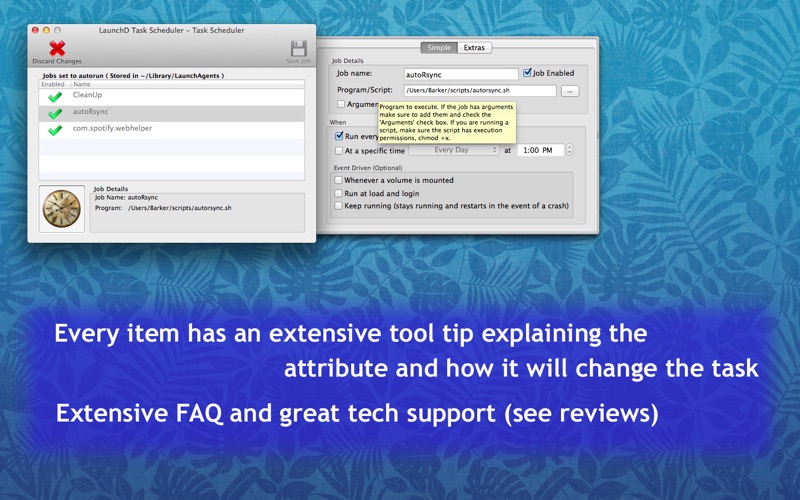The image size is (800, 500).
Task: Click the red X Discard Changes icon
Action: pos(57,49)
